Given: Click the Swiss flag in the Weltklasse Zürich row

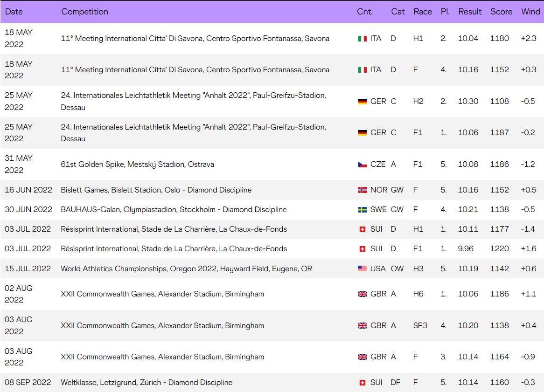Looking at the screenshot, I should (362, 383).
